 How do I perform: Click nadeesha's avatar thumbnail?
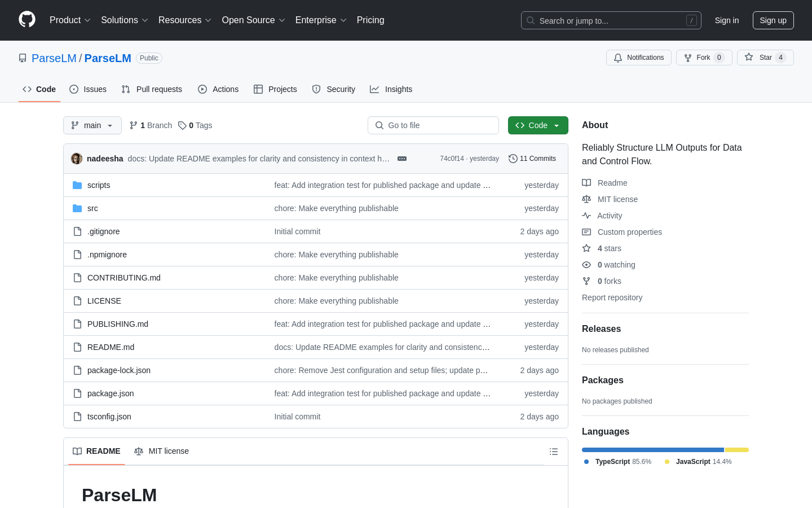(77, 159)
